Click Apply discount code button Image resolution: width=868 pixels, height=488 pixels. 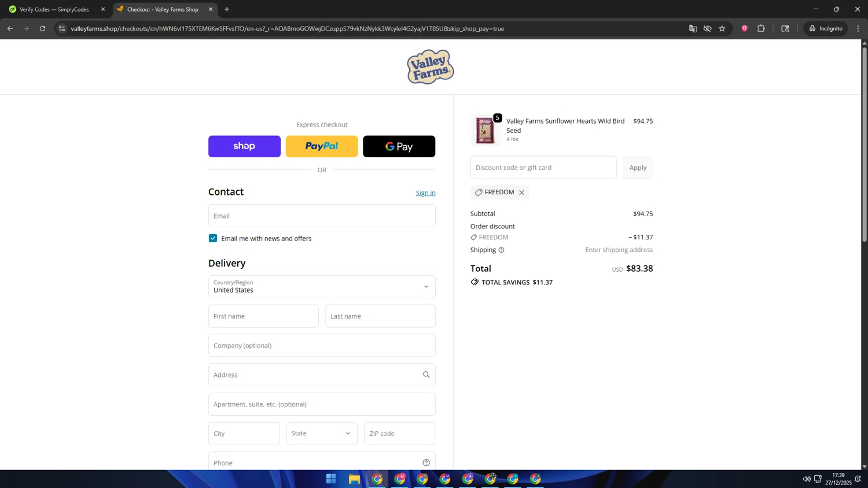pos(638,168)
